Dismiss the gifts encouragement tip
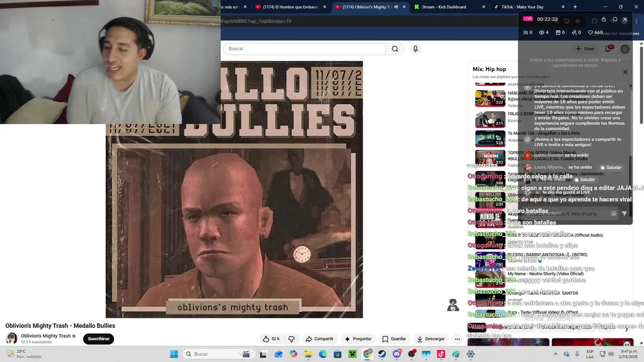The width and height of the screenshot is (644, 362). click(x=625, y=72)
